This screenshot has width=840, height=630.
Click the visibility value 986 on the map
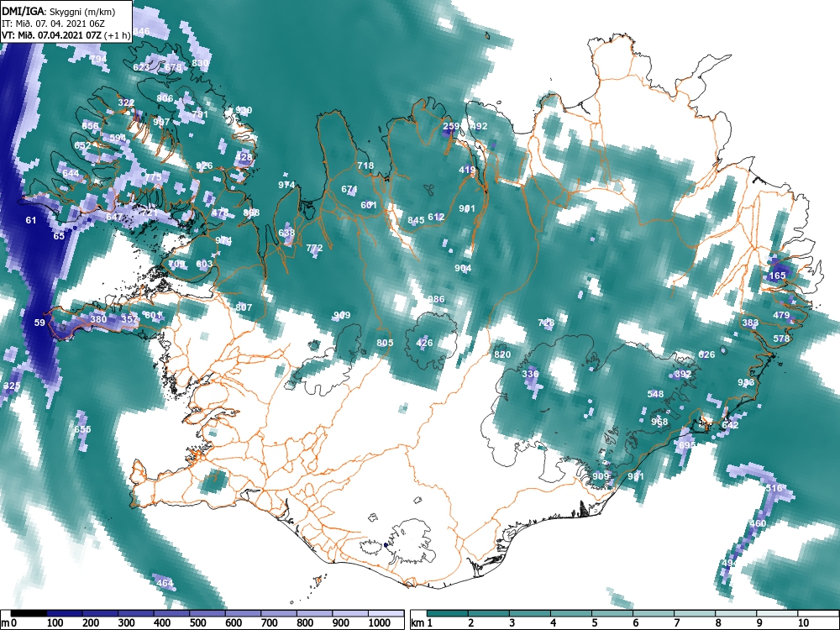coord(436,299)
